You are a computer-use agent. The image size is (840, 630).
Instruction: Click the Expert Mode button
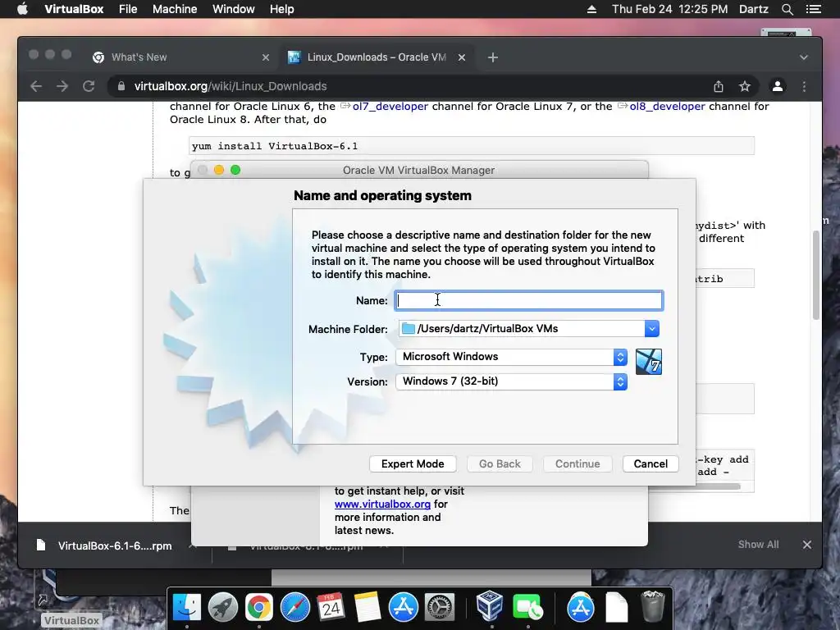coord(413,464)
